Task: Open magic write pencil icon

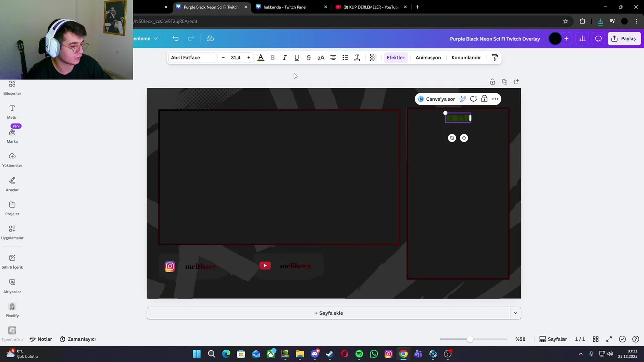Action: click(463, 99)
